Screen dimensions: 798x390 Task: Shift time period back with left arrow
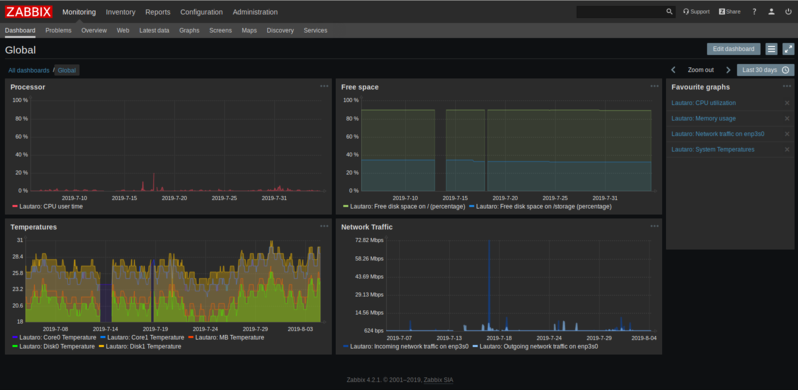point(673,70)
